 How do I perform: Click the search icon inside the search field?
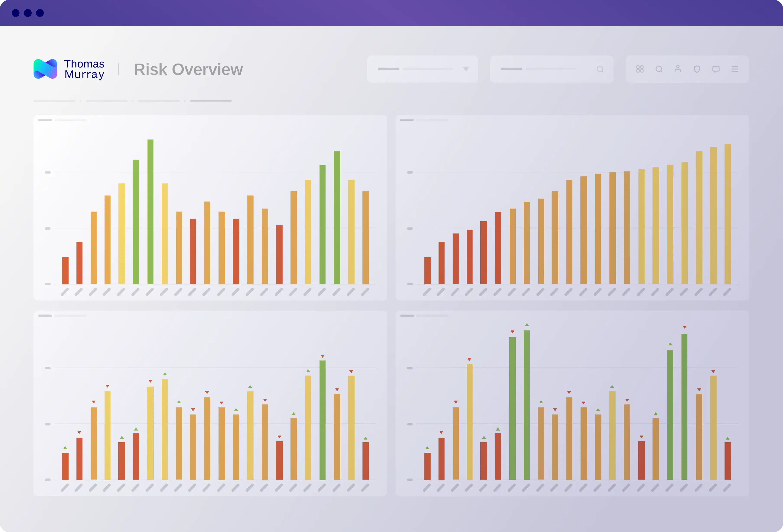pos(600,69)
